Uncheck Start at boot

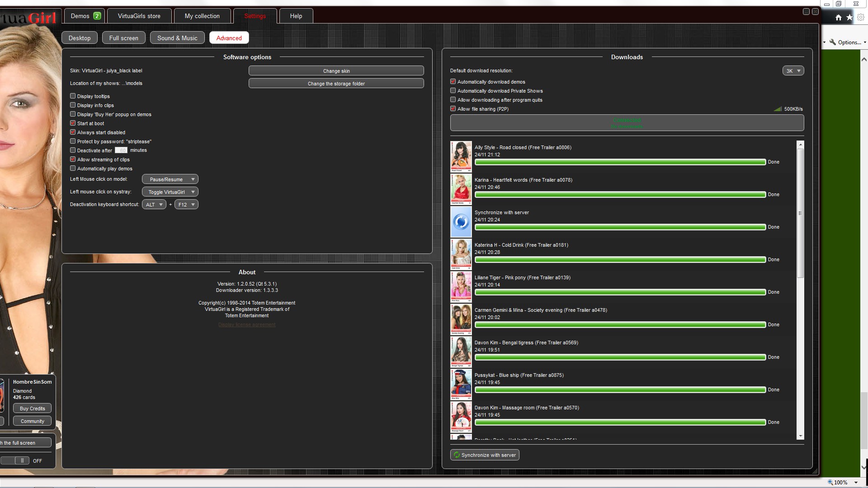(73, 123)
